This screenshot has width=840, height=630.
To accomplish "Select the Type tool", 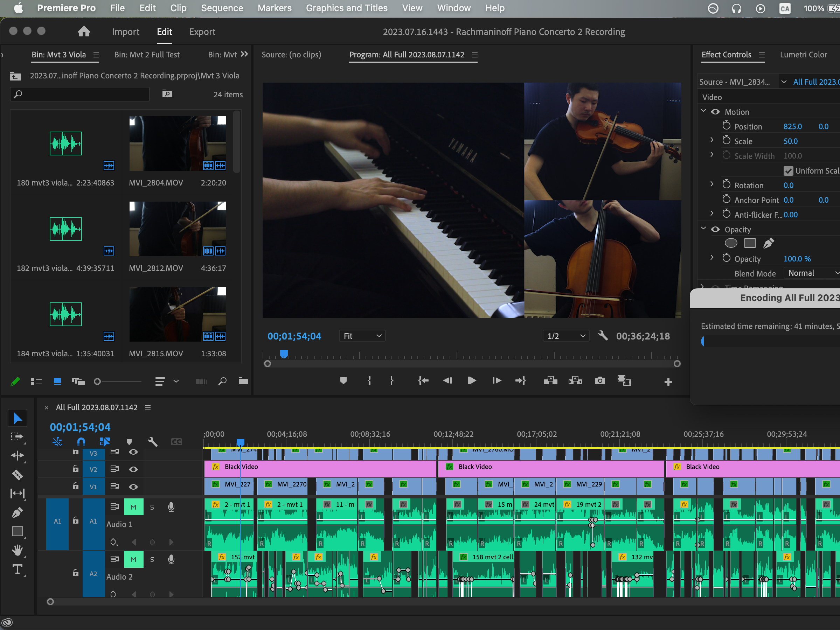I will [18, 569].
